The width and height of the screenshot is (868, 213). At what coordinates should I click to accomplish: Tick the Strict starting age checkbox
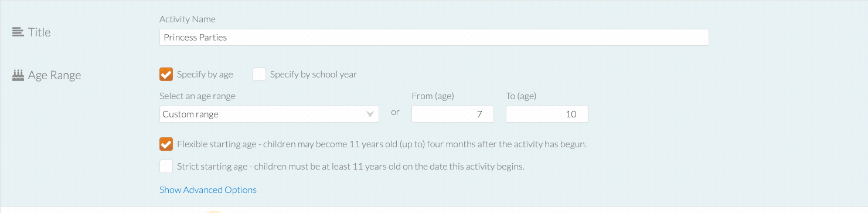[166, 166]
